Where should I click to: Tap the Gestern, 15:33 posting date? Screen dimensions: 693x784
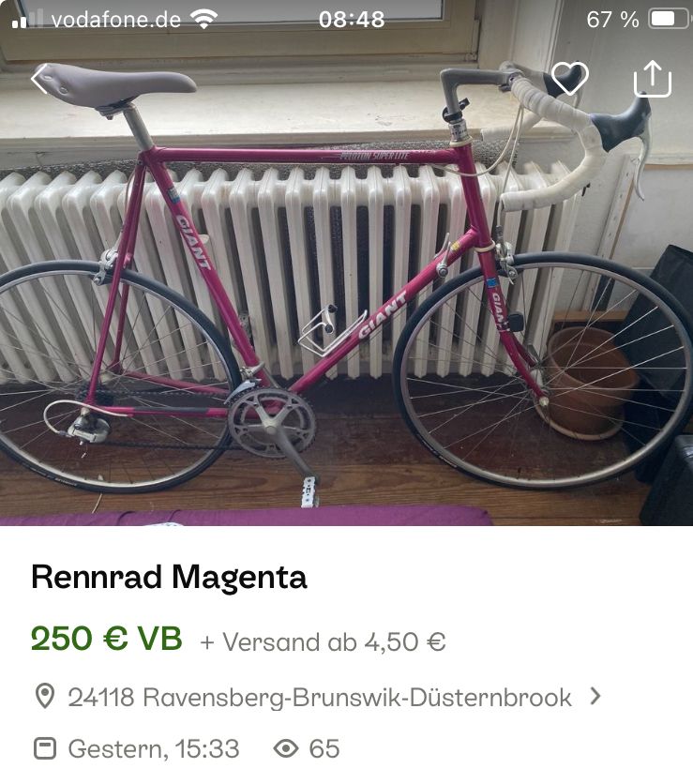point(154,749)
